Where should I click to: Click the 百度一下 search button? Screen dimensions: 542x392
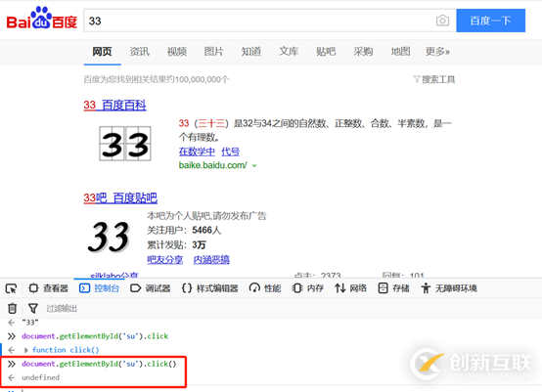coord(490,21)
